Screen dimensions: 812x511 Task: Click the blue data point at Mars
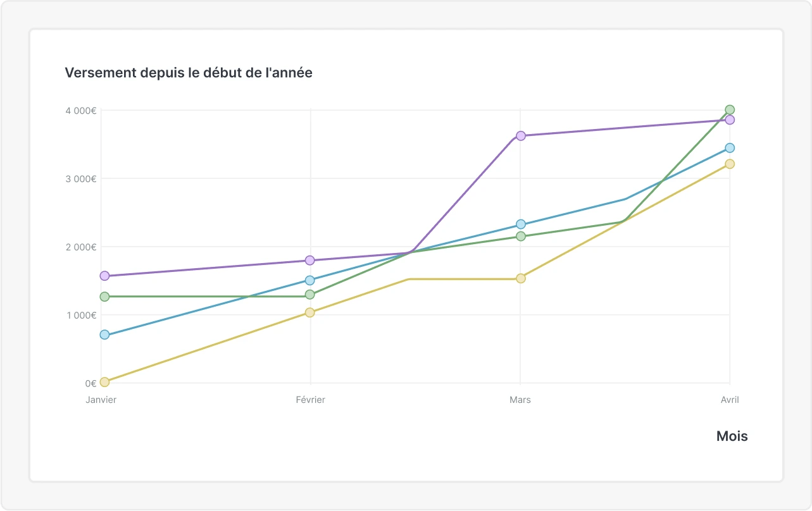(x=521, y=225)
